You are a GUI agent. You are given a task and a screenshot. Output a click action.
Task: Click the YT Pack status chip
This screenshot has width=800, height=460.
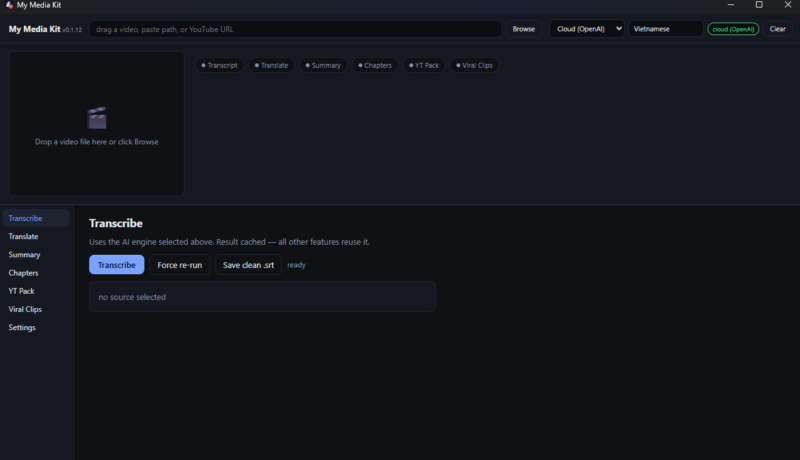424,65
